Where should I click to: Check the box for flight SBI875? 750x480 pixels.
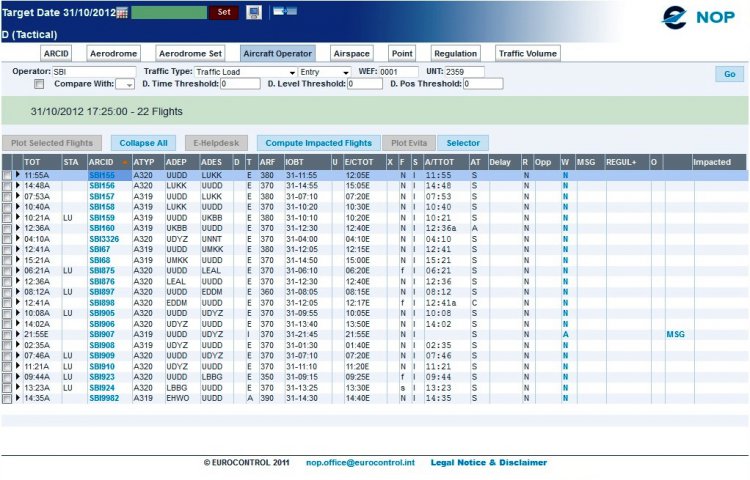click(x=7, y=271)
